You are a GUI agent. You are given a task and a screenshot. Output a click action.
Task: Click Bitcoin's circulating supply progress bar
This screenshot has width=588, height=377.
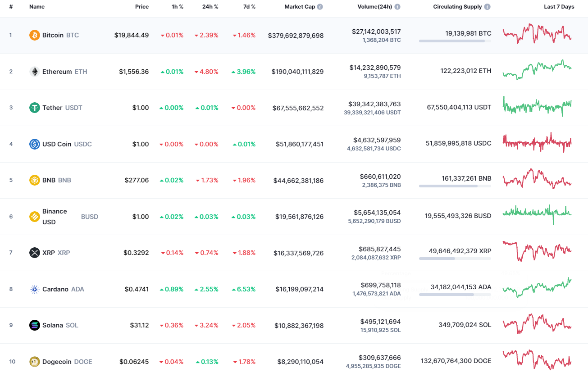point(455,41)
